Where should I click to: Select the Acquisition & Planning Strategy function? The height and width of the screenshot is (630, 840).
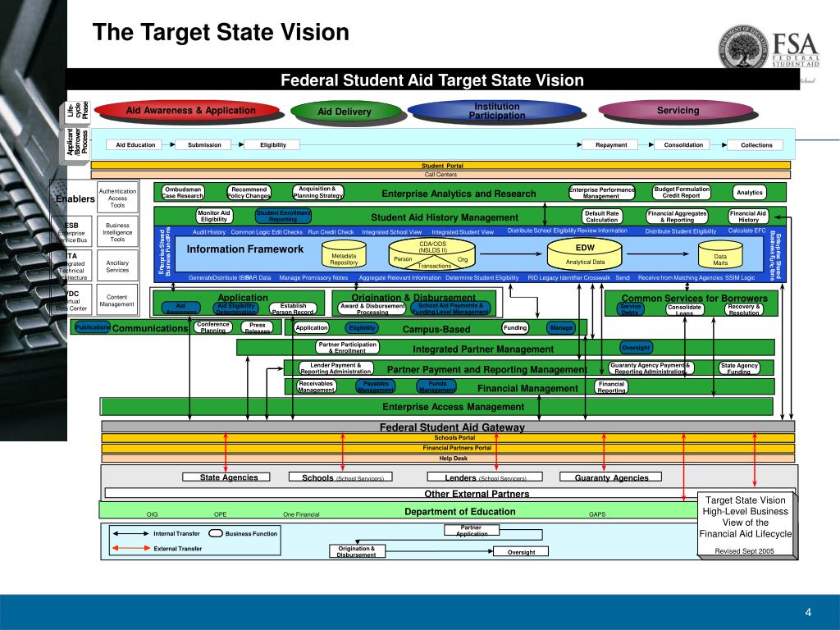317,192
